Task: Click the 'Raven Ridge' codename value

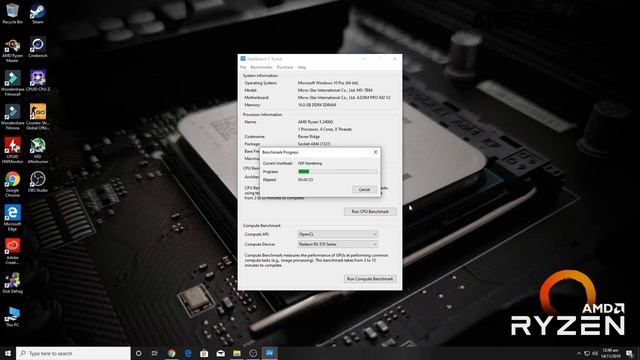Action: (309, 136)
